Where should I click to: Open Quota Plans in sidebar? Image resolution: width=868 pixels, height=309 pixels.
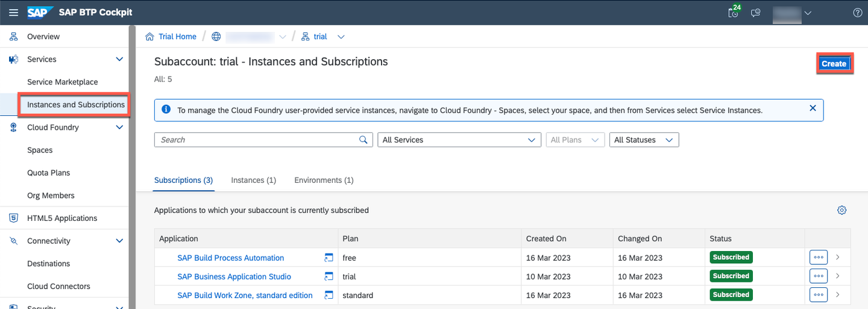(x=49, y=173)
